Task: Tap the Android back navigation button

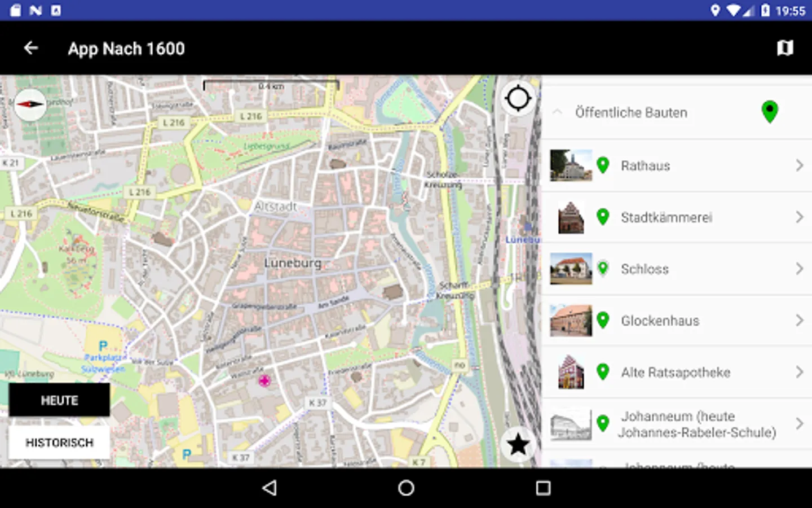Action: tap(270, 488)
